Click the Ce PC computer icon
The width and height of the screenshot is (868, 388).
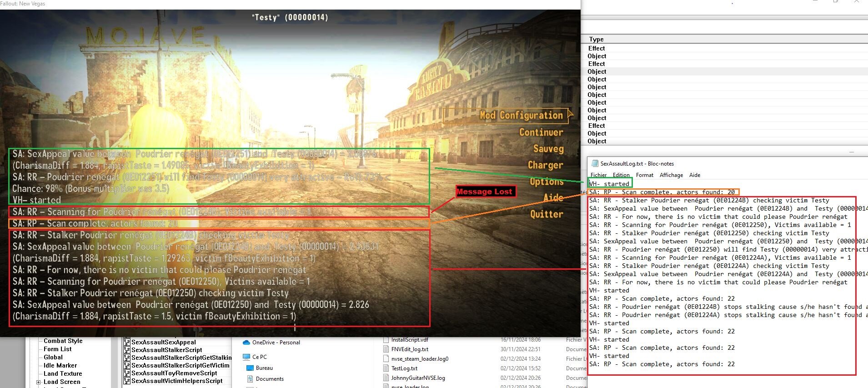tap(246, 357)
